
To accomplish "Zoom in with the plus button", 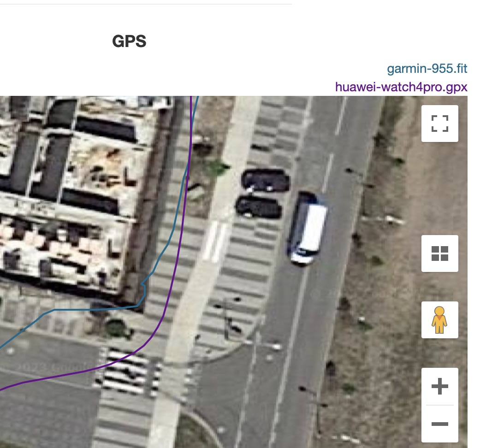I will [439, 386].
